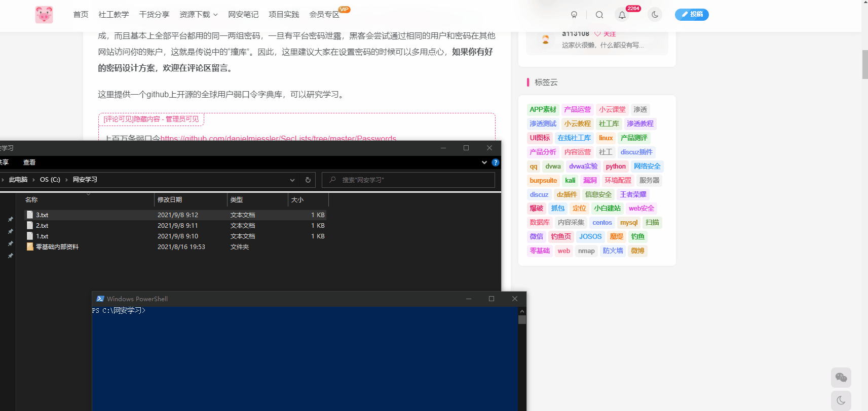
Task: Open the 在线社工库 tag
Action: (x=574, y=138)
